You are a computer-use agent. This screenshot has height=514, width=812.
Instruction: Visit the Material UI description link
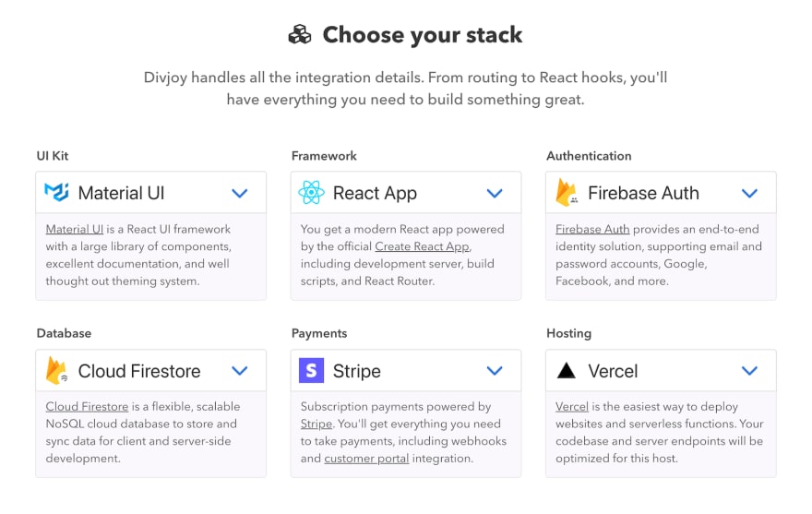(75, 229)
